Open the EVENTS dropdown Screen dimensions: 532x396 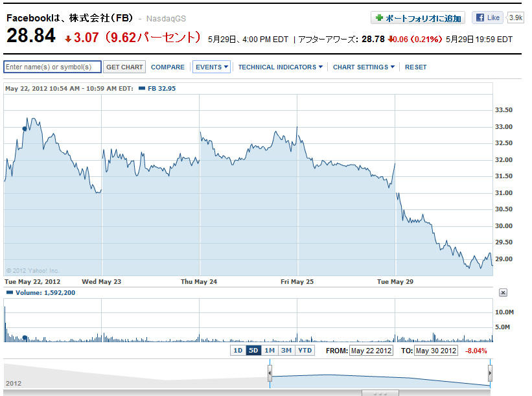click(212, 67)
